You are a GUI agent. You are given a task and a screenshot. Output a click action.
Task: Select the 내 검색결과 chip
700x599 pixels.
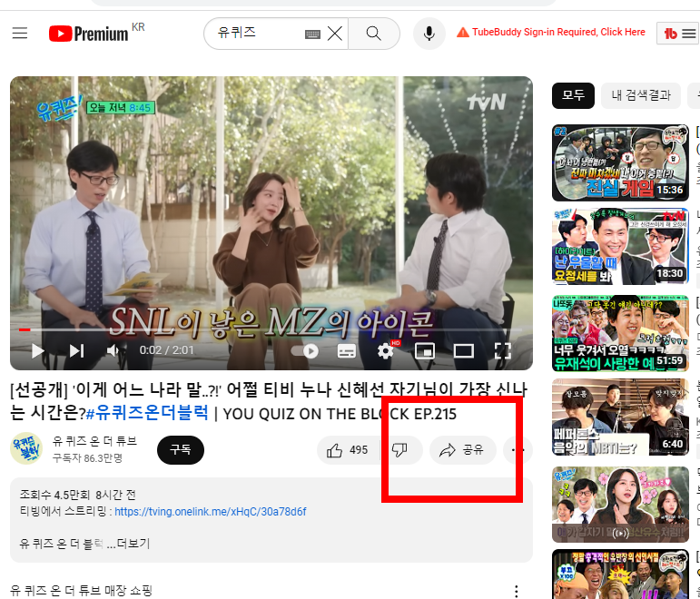(641, 95)
